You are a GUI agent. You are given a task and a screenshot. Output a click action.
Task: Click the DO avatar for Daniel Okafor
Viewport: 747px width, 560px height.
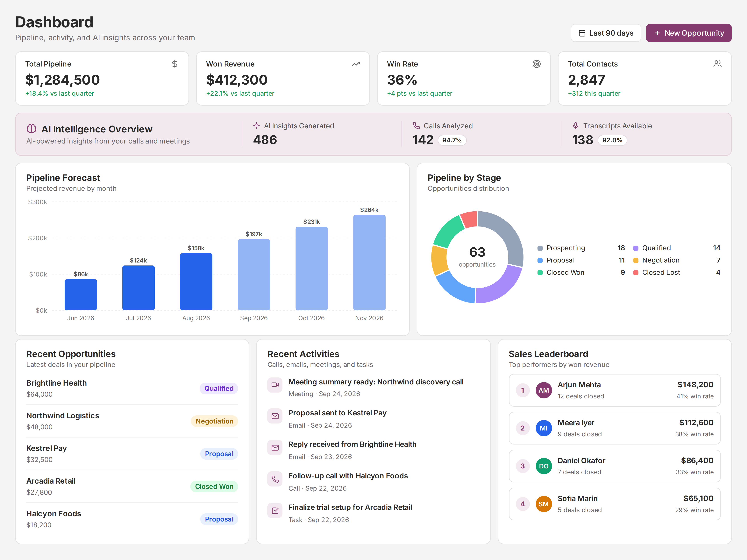(544, 466)
